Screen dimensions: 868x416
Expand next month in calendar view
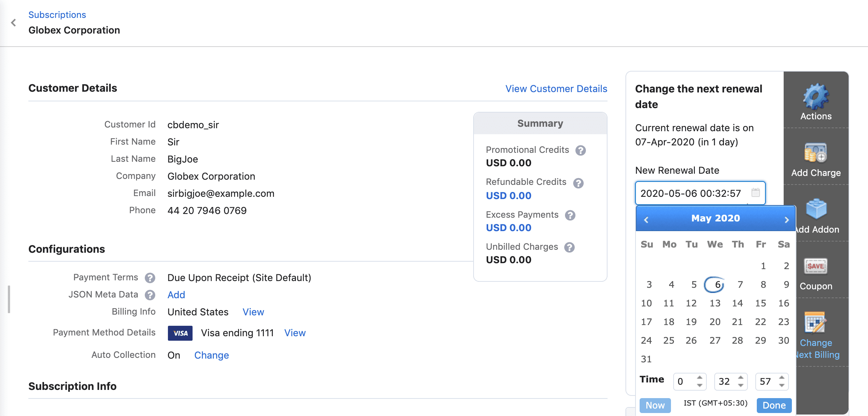coord(787,218)
